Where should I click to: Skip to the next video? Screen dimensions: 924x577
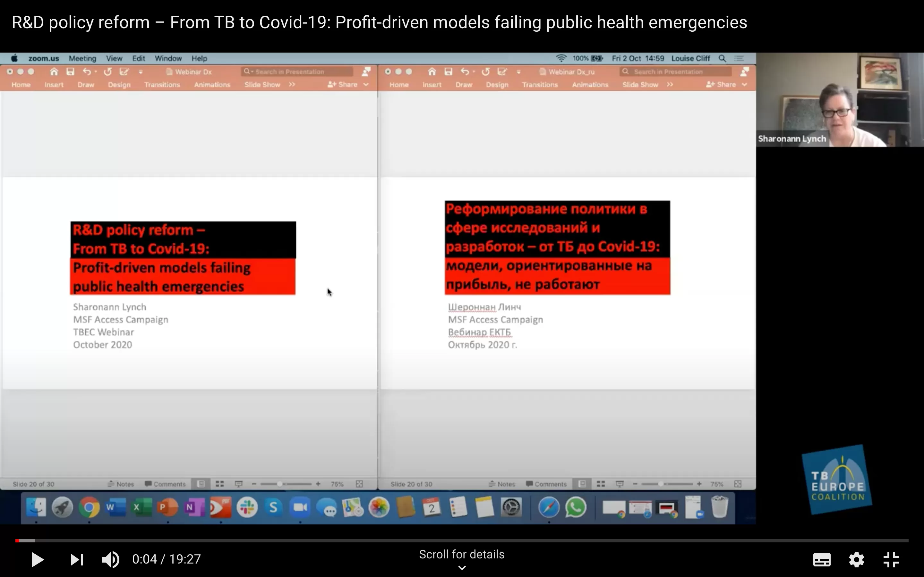(77, 559)
